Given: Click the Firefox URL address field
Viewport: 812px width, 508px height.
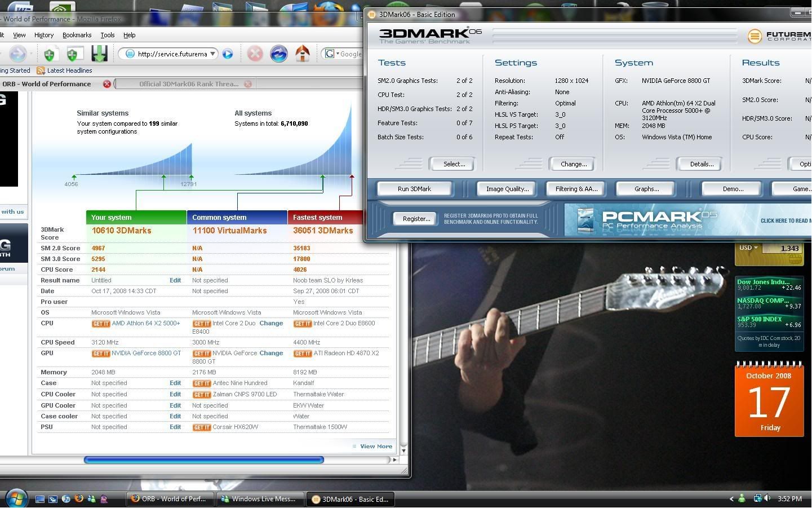Looking at the screenshot, I should 168,54.
